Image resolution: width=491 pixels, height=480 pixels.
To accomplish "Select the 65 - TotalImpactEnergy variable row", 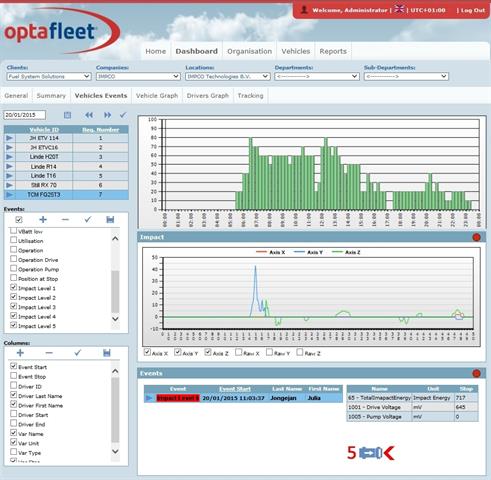I will pos(412,398).
